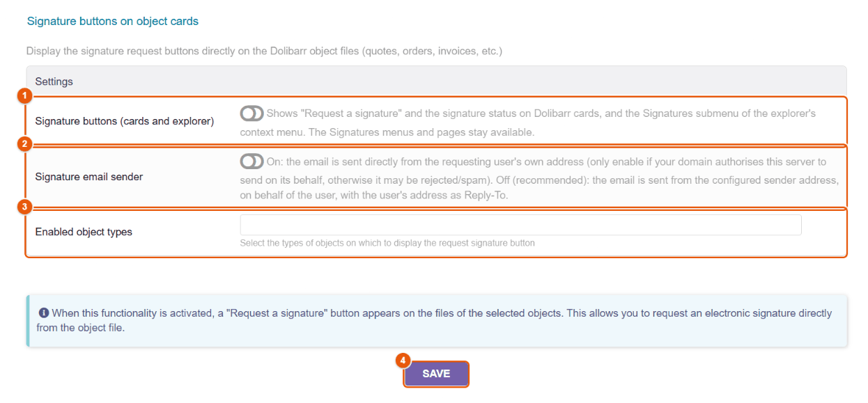Click the blue information notice box background
Viewport: 868px width, 403px height.
436,321
